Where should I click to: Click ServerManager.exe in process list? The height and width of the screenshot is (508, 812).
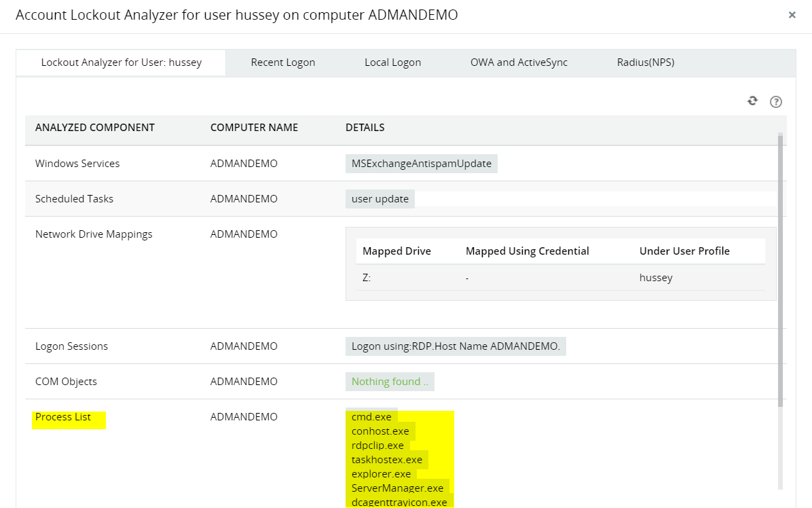pos(397,488)
